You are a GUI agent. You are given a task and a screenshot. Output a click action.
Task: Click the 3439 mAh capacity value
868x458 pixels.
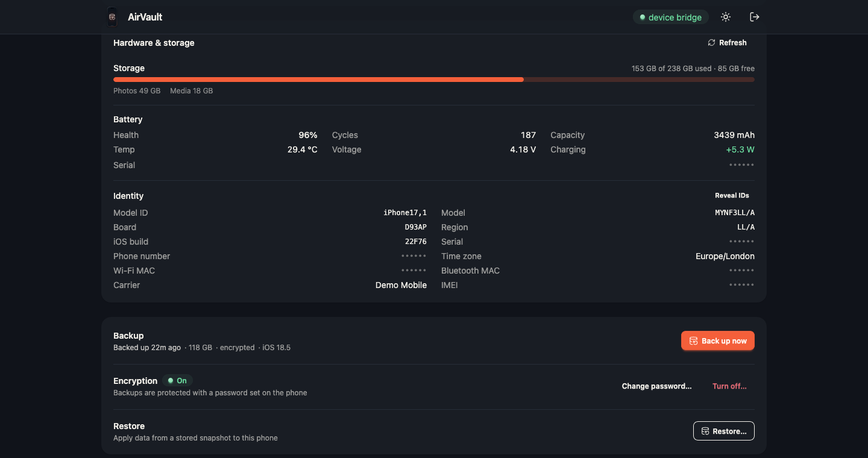click(x=734, y=135)
